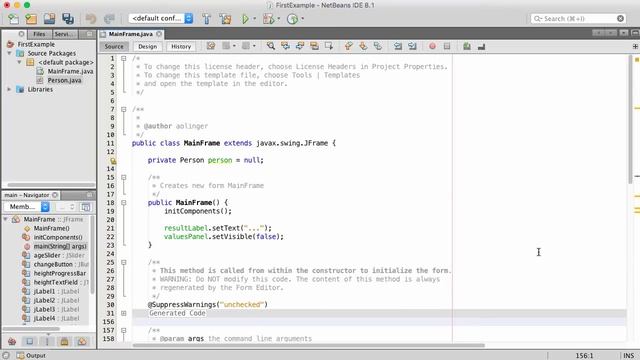Click the Comment code icon
The width and height of the screenshot is (640, 360).
point(467,46)
